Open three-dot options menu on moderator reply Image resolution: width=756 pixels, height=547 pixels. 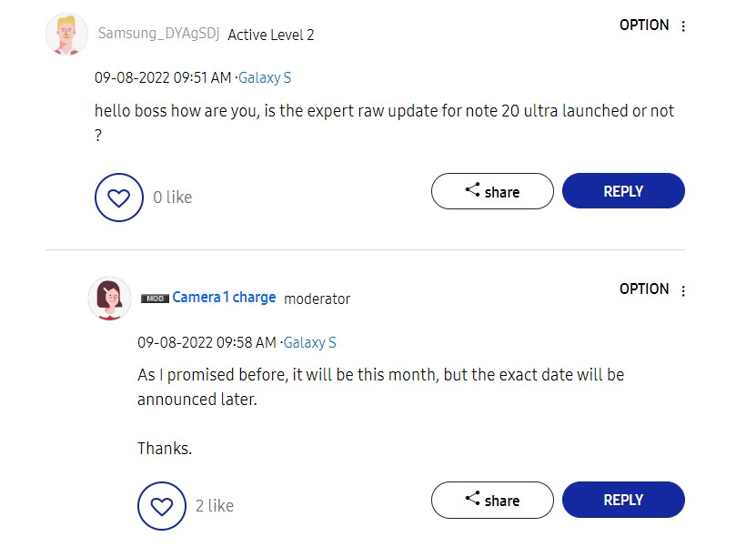point(683,291)
